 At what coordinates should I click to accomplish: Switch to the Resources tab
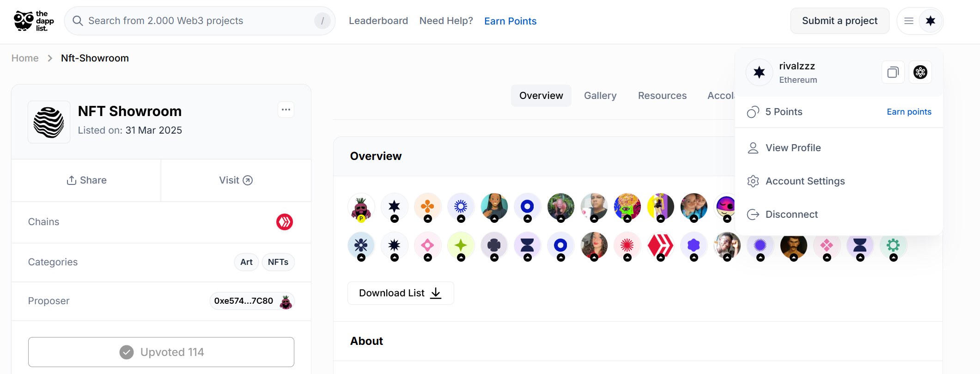662,96
